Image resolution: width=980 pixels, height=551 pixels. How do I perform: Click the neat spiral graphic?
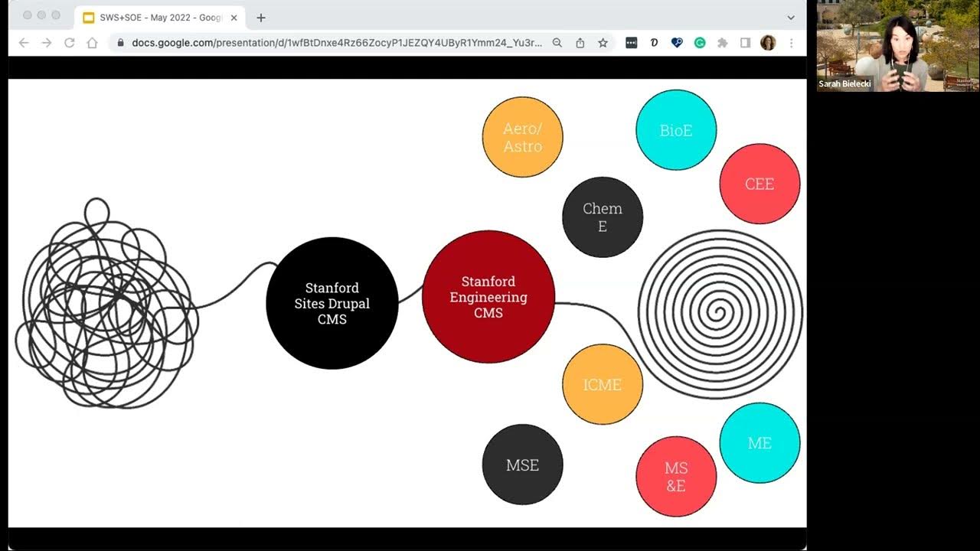click(720, 314)
